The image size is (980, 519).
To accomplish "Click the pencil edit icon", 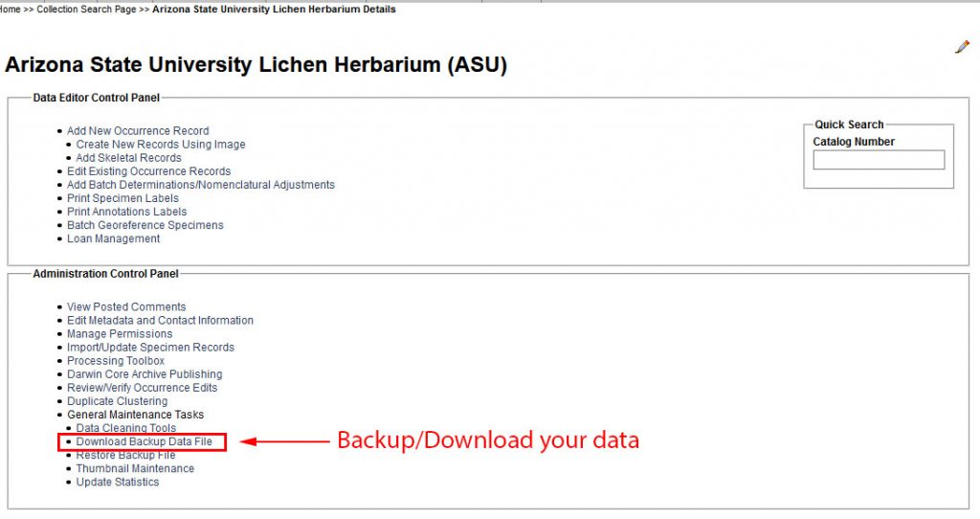I will (962, 47).
